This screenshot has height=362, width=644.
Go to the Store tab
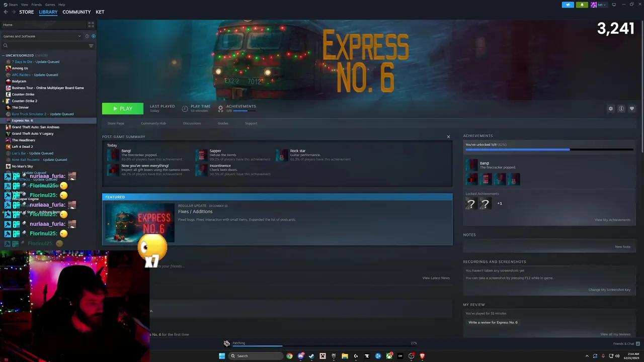(x=27, y=12)
